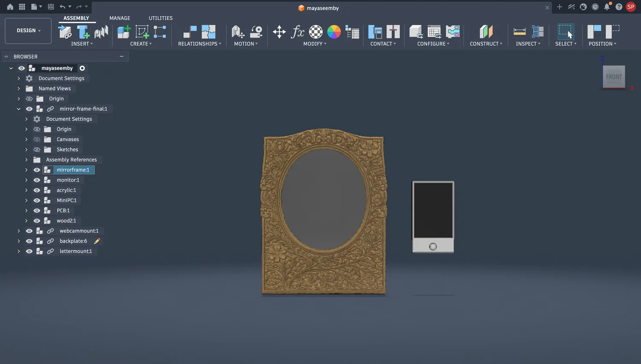This screenshot has width=641, height=364.
Task: Click the Select window tool icon
Action: coord(566,32)
